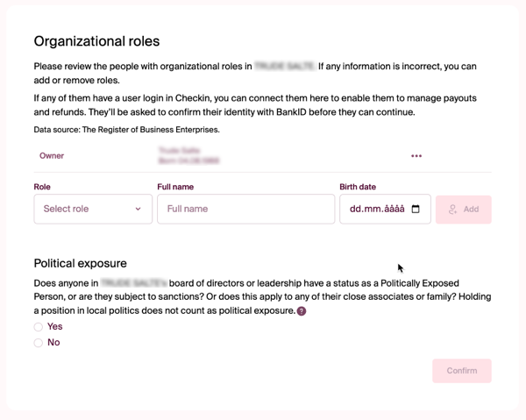Open the calendar picker in Birth date
The height and width of the screenshot is (420, 526).
[x=416, y=210]
